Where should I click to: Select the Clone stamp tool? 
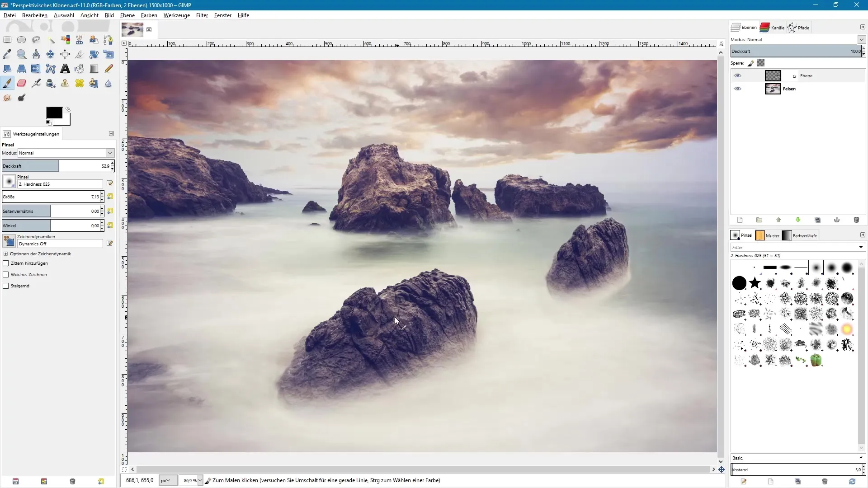tap(65, 83)
